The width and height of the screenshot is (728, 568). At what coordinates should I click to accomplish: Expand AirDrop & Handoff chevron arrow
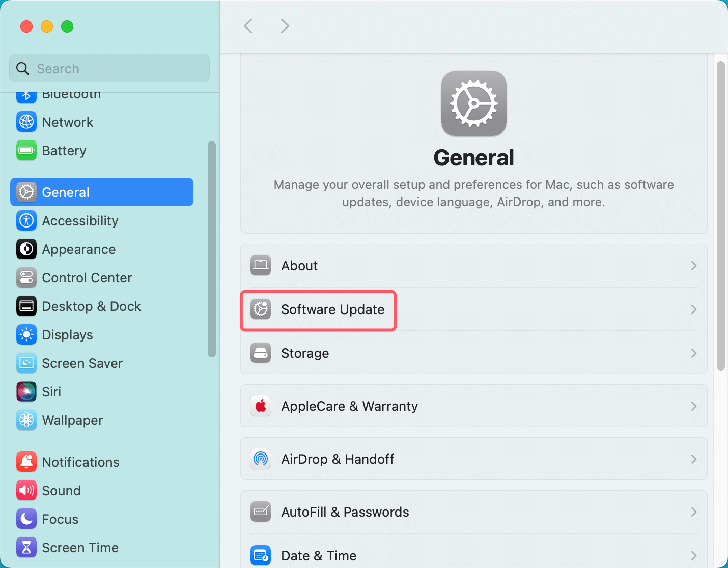click(693, 459)
